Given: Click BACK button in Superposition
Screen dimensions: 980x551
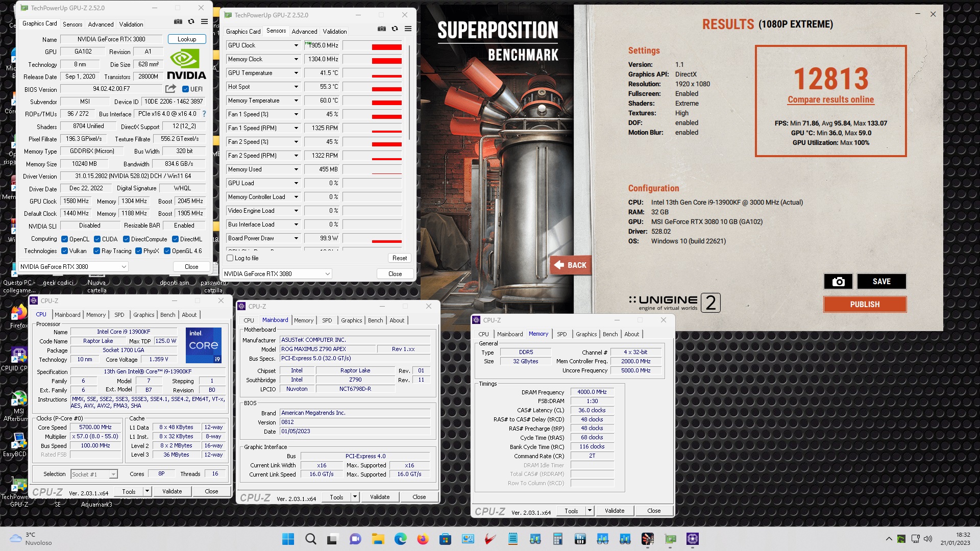Looking at the screenshot, I should [571, 265].
